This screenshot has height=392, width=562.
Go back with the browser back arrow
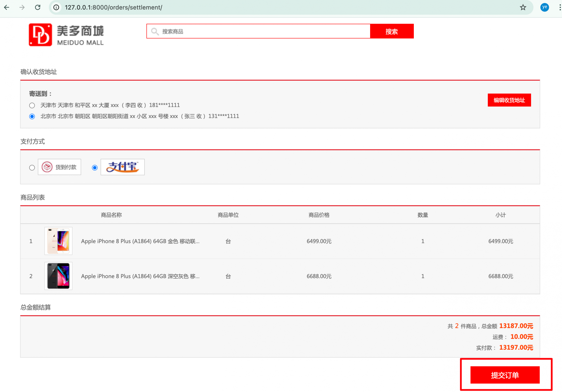pos(7,7)
